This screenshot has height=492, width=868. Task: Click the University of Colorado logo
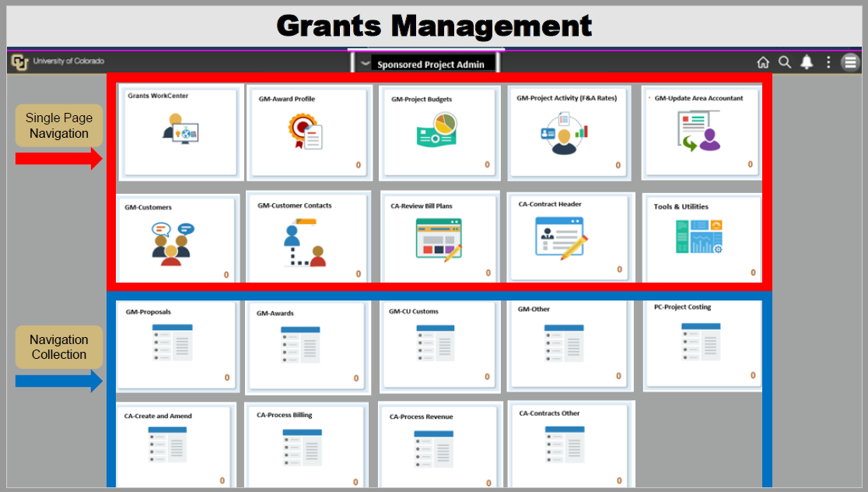point(19,62)
